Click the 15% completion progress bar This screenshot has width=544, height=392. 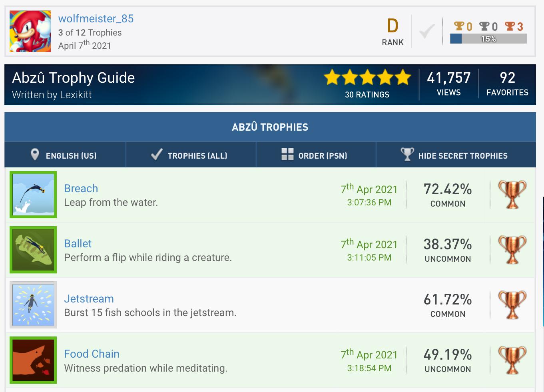pos(488,39)
